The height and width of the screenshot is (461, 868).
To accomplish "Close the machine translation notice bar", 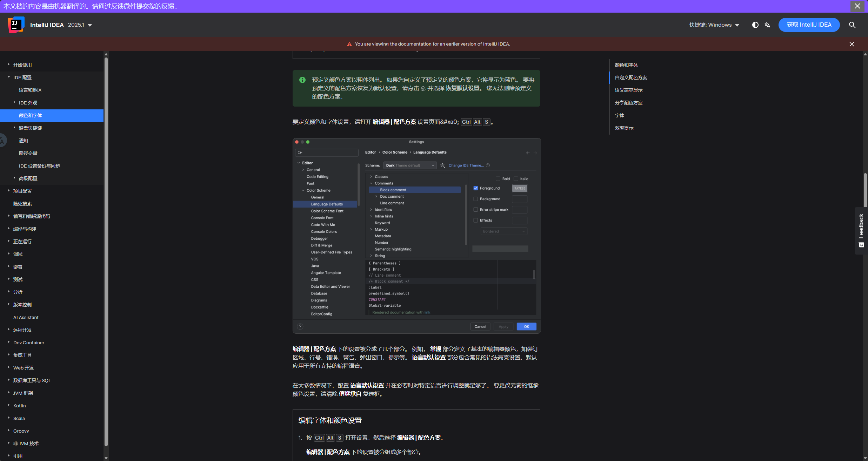I will (857, 6).
